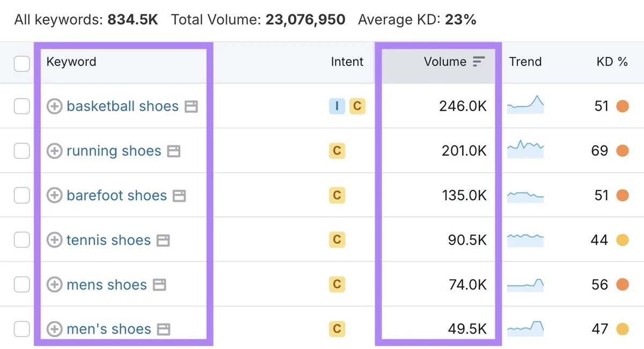
Task: Open SERP view icon for basketball shoes
Action: [191, 107]
